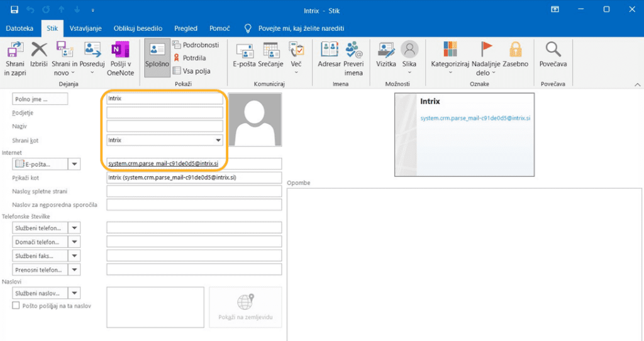Select the Splošno view button

157,58
